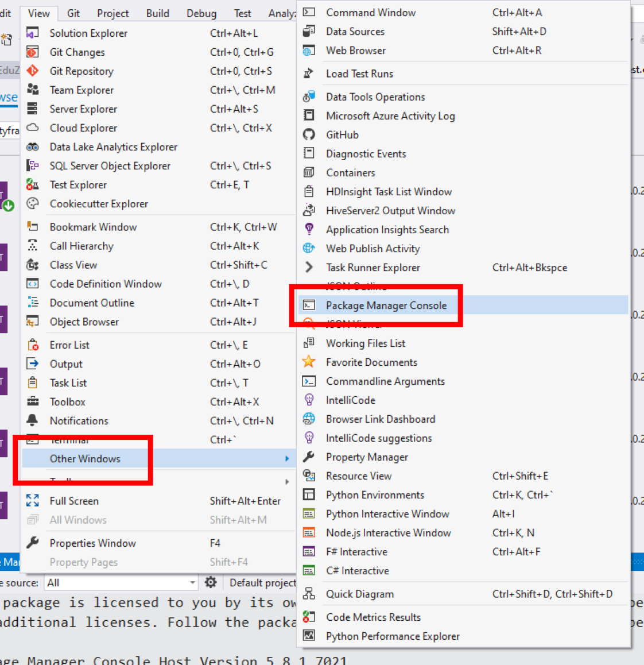
Task: Click the Cookiecutter Explorer icon
Action: 33,203
